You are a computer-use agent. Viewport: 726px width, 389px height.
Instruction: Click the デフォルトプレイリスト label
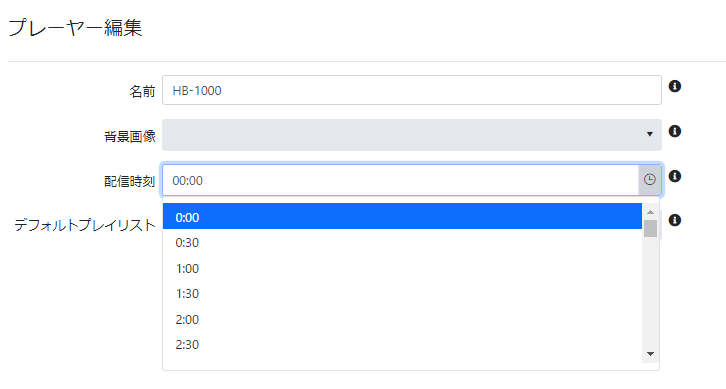[85, 225]
